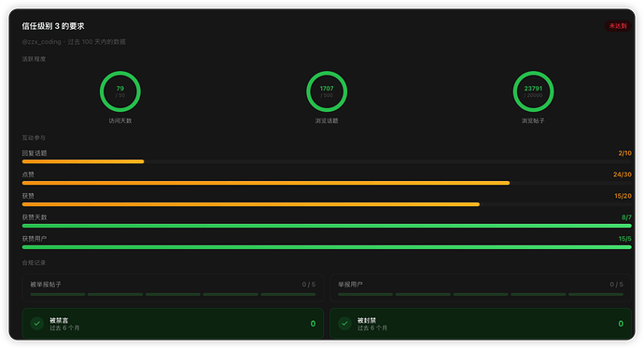This screenshot has height=348, width=644.
Task: Click the 0 count in 被禁言 card
Action: pos(313,324)
